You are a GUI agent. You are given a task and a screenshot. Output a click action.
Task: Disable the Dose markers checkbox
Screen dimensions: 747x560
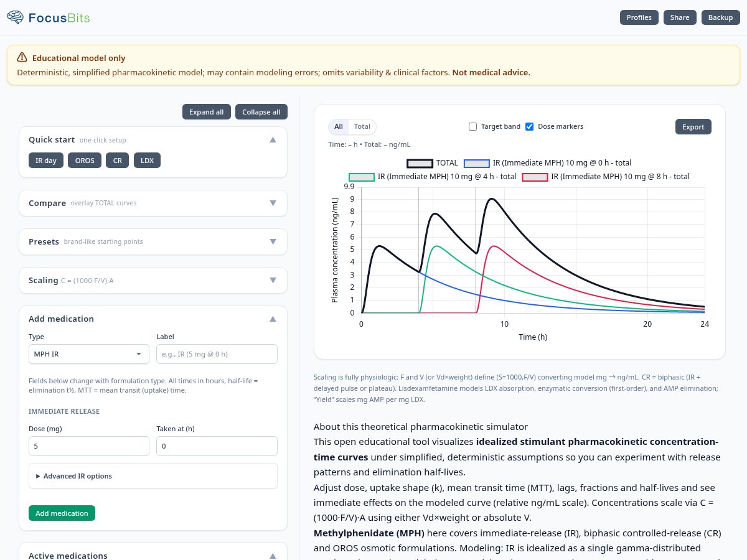coord(530,126)
